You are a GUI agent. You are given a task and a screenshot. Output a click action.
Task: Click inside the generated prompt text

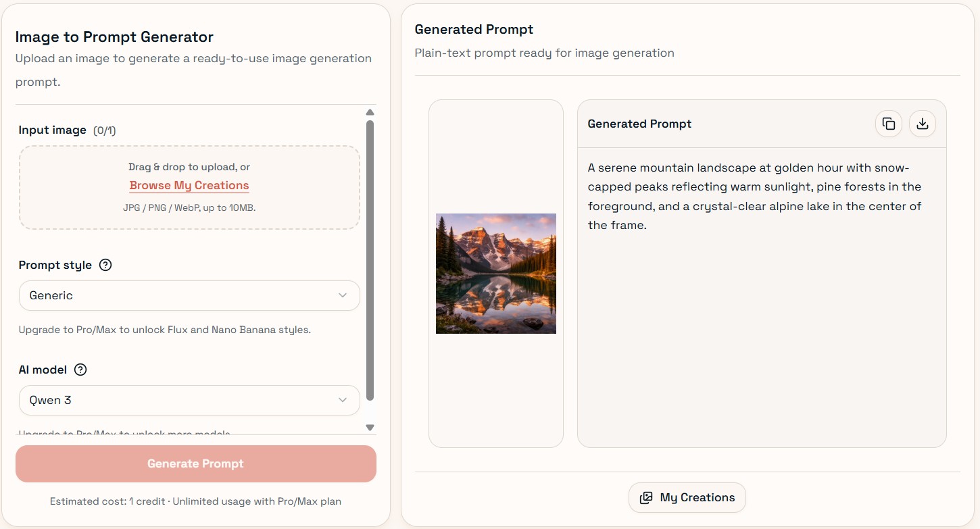(x=755, y=196)
